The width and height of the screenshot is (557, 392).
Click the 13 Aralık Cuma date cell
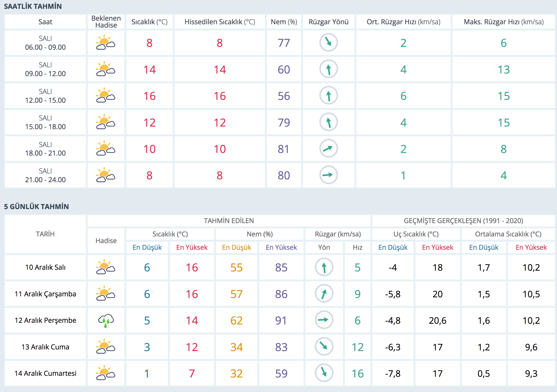(x=45, y=347)
